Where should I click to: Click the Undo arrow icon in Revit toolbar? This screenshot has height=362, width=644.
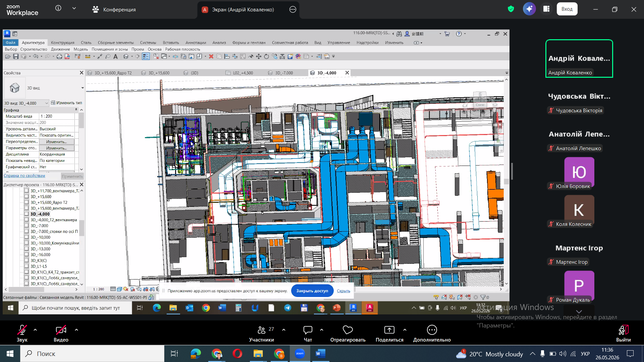pos(36,56)
